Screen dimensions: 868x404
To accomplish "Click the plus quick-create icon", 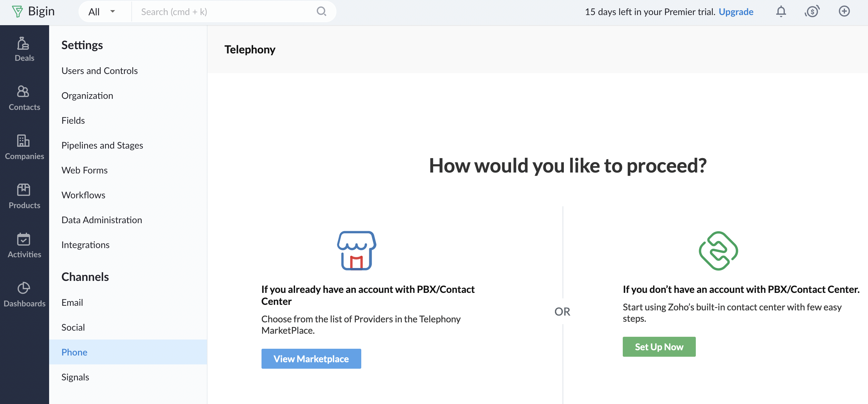I will [x=844, y=11].
